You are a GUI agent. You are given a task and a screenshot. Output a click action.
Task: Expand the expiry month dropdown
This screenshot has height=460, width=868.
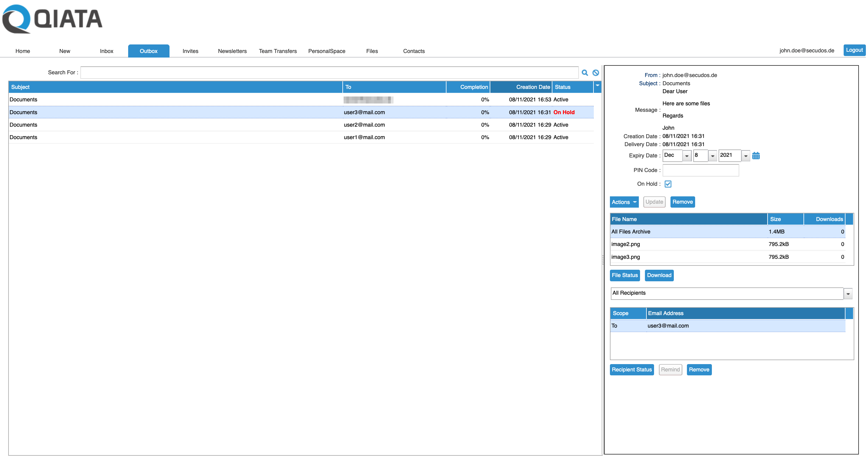point(686,156)
